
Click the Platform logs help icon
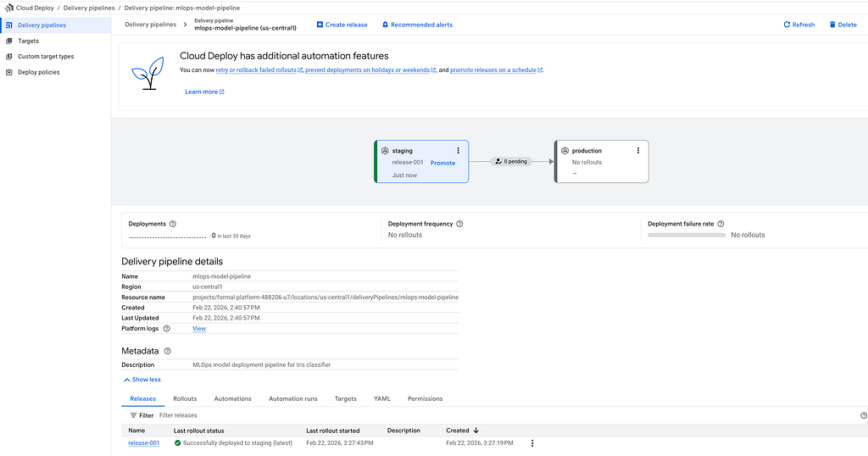click(167, 328)
